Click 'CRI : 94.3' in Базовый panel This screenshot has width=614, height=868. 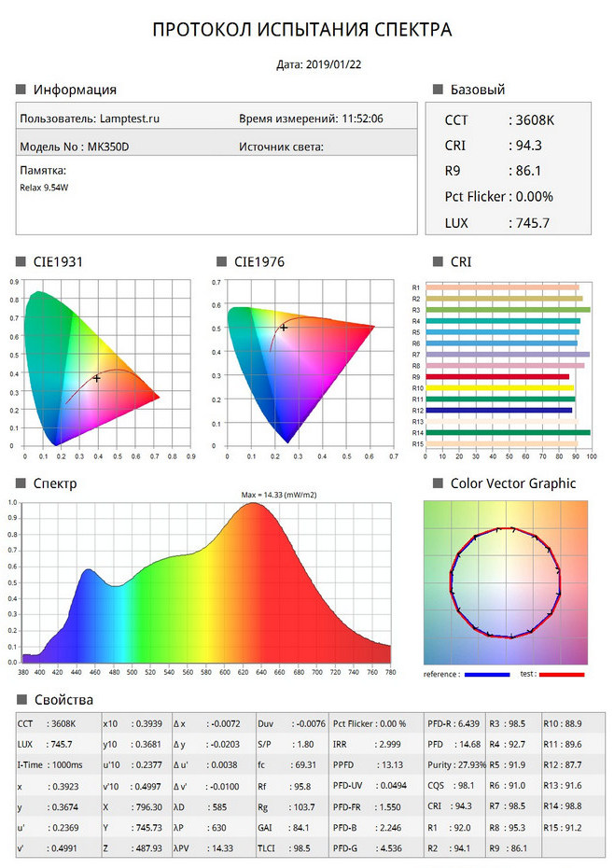click(x=494, y=146)
